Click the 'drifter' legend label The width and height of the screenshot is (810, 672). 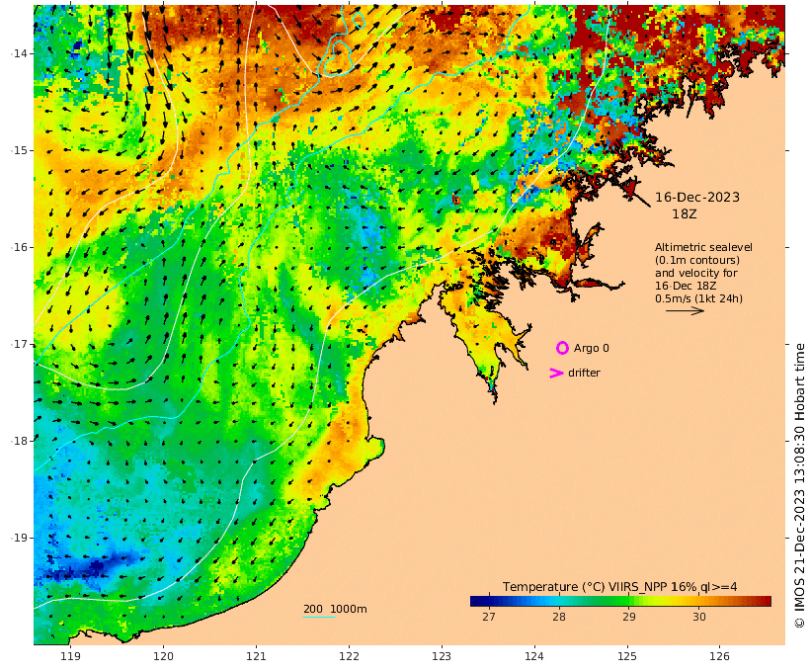[x=584, y=373]
